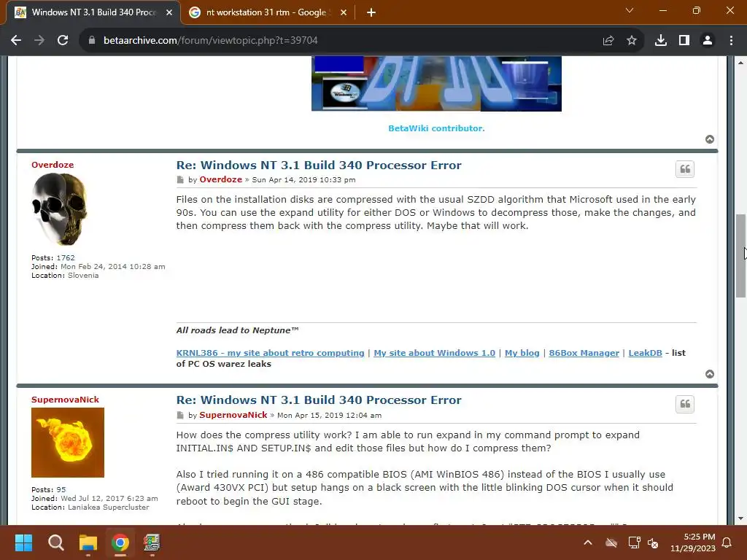Screen dimensions: 747x560
Task: Open the Chrome profile icon
Action: tap(708, 41)
